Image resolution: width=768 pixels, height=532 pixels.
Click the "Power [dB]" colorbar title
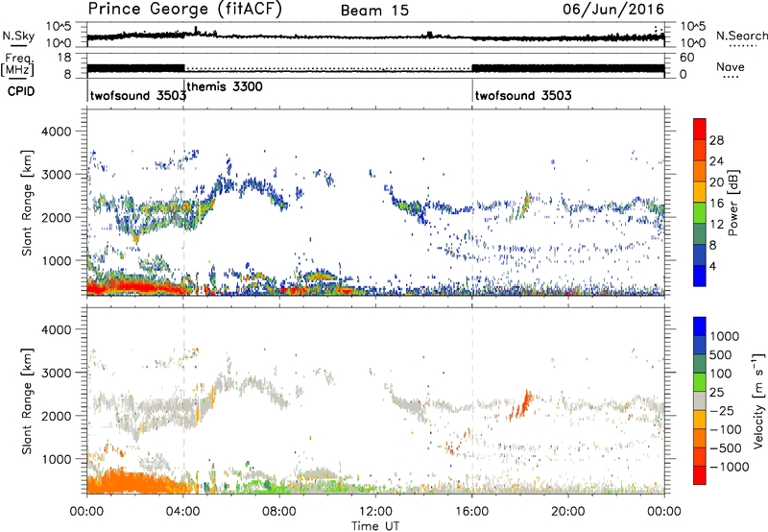[733, 203]
